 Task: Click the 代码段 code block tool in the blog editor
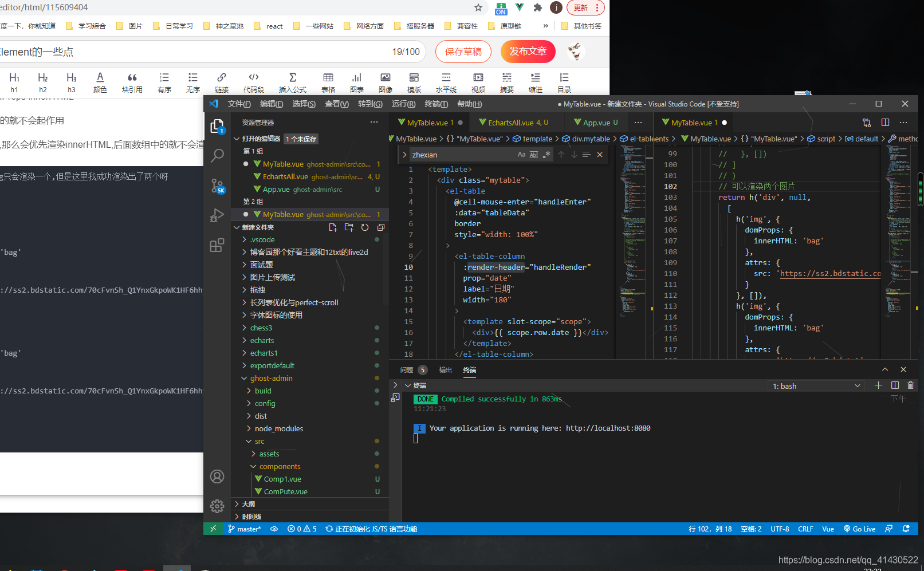pos(254,82)
